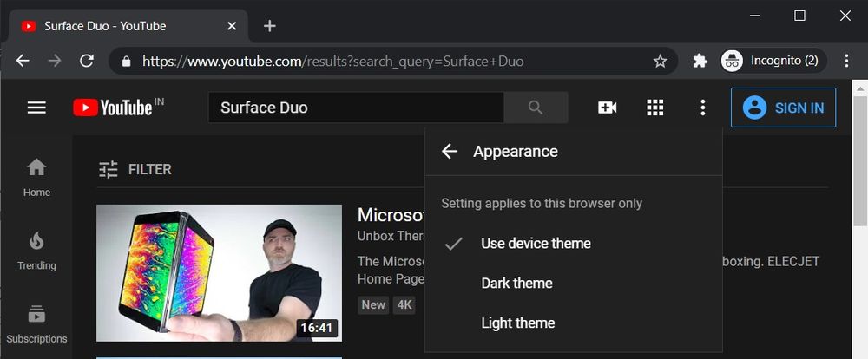Image resolution: width=868 pixels, height=359 pixels.
Task: Open Subscriptions in the sidebar
Action: [36, 323]
